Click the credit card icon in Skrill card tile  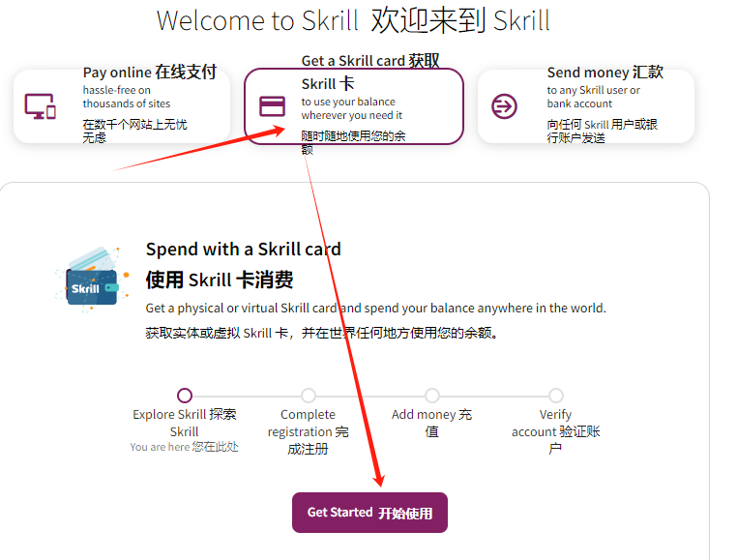272,105
